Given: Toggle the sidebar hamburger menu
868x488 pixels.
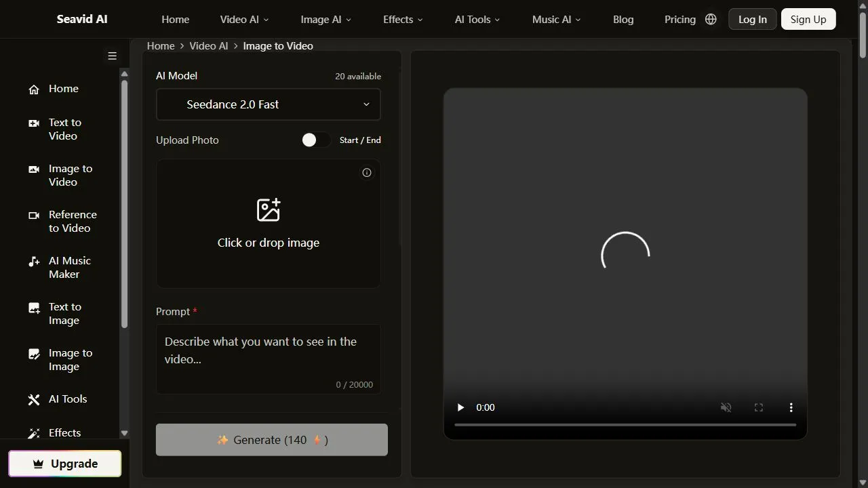Looking at the screenshot, I should point(113,56).
